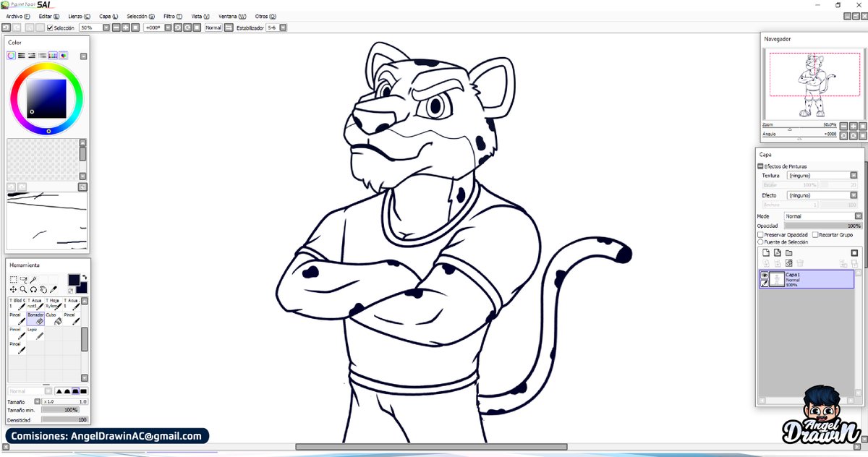Delete layer with the trash icon
Viewport: 868px width, 457px height.
click(800, 263)
